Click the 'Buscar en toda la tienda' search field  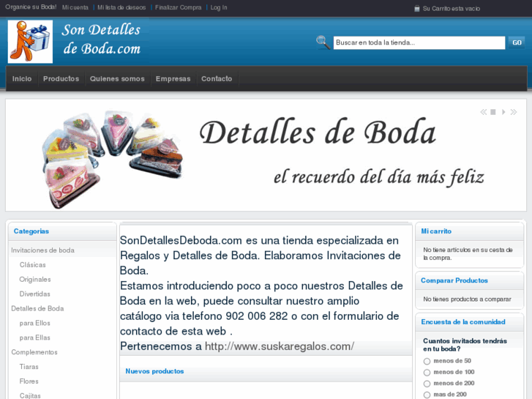click(x=419, y=42)
